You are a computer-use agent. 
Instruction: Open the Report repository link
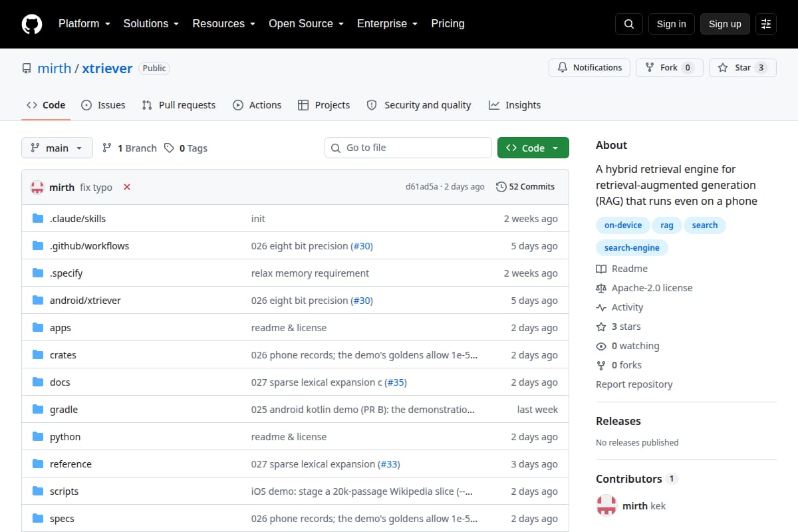[634, 384]
